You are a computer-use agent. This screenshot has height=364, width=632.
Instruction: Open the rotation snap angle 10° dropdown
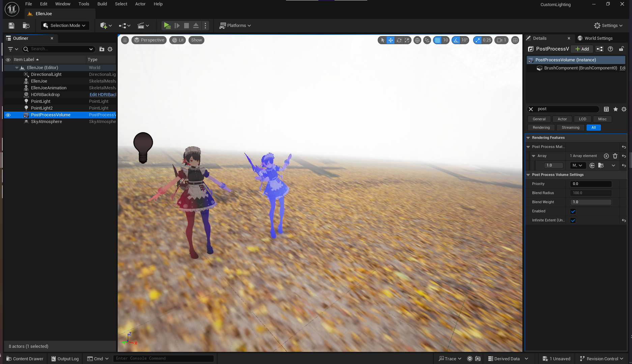465,40
